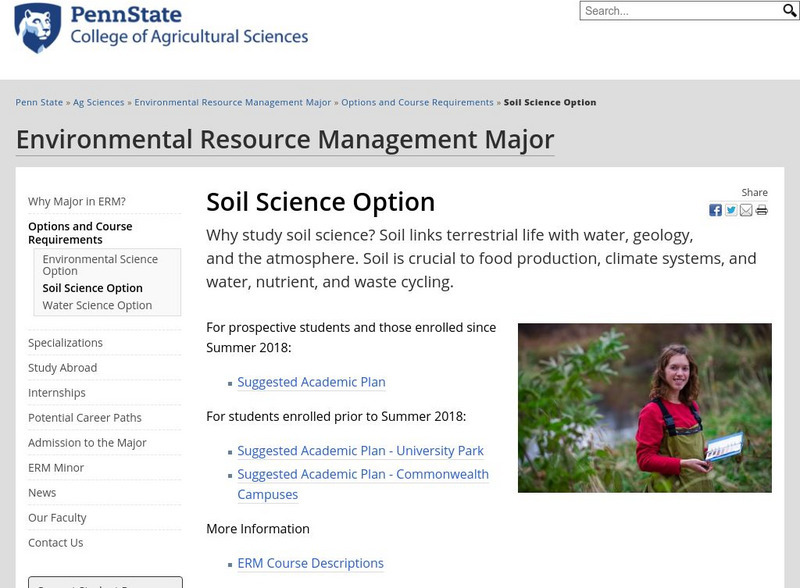The height and width of the screenshot is (588, 800).
Task: Click Environmental Resource Management Major heading
Action: click(x=285, y=138)
